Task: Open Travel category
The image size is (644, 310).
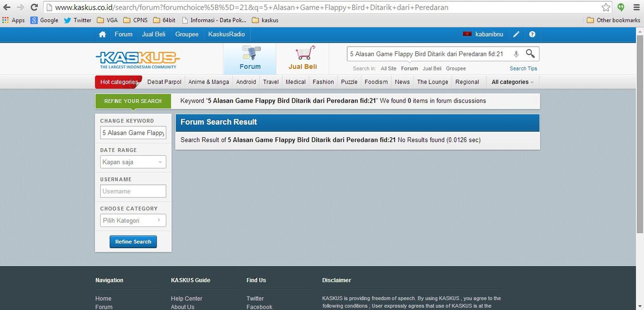Action: (x=271, y=82)
